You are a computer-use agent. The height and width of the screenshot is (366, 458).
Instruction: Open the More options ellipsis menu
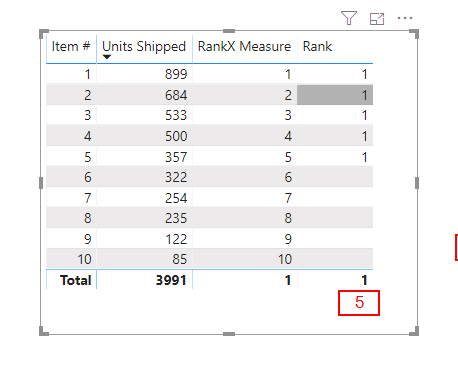tap(405, 18)
